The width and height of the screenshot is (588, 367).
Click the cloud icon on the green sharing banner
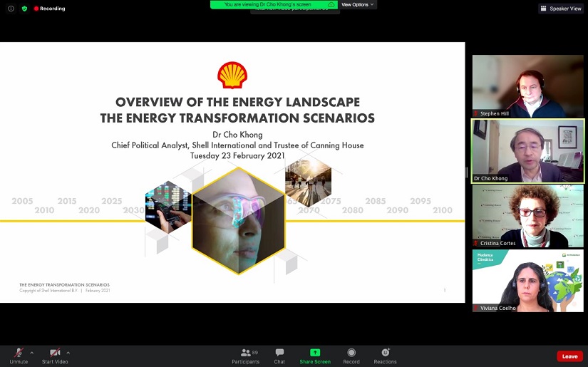(x=331, y=4)
